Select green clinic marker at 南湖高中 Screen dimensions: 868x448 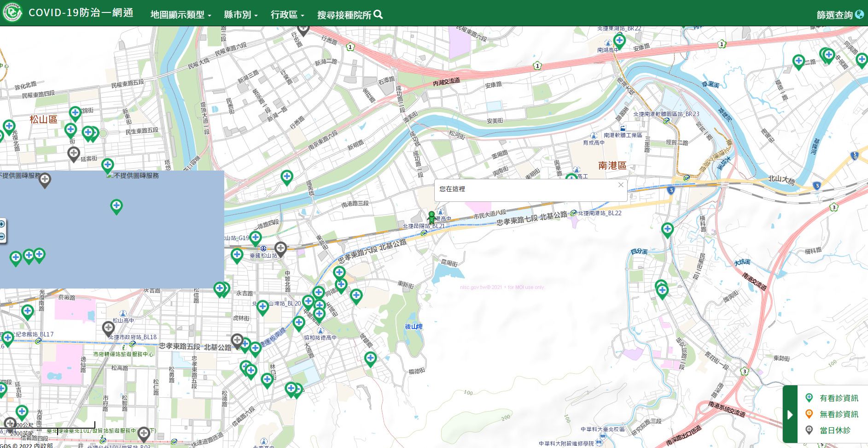(619, 41)
